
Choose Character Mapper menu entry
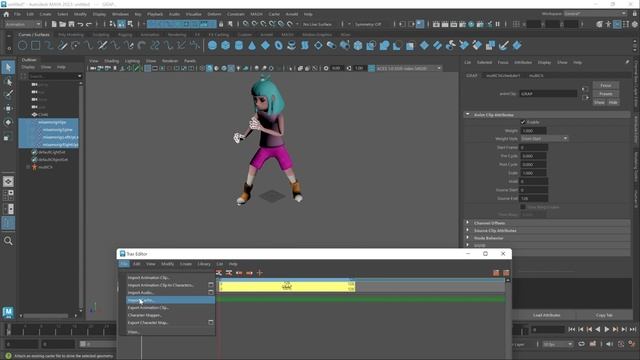145,315
